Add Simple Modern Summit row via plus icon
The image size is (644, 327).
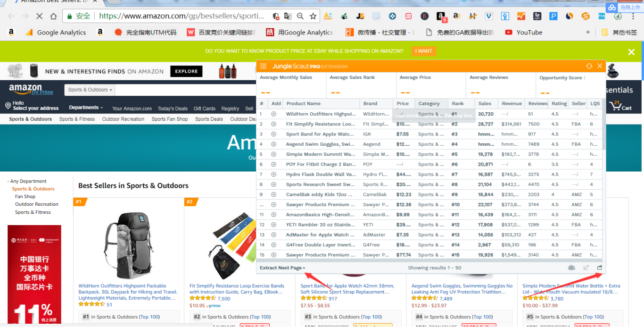click(274, 154)
